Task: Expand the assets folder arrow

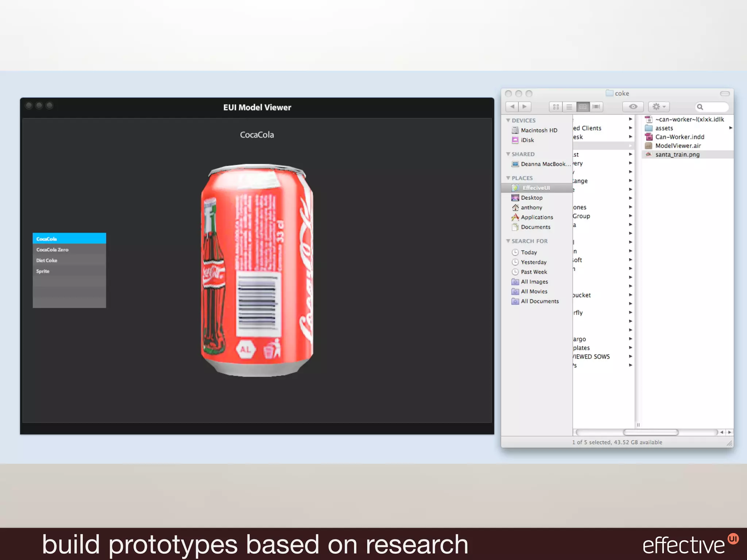Action: point(731,128)
